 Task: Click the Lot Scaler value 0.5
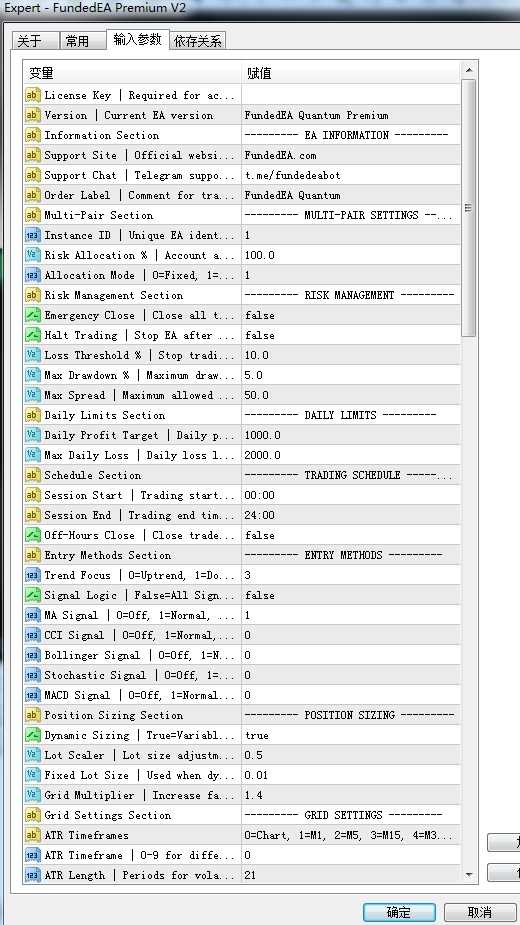254,755
